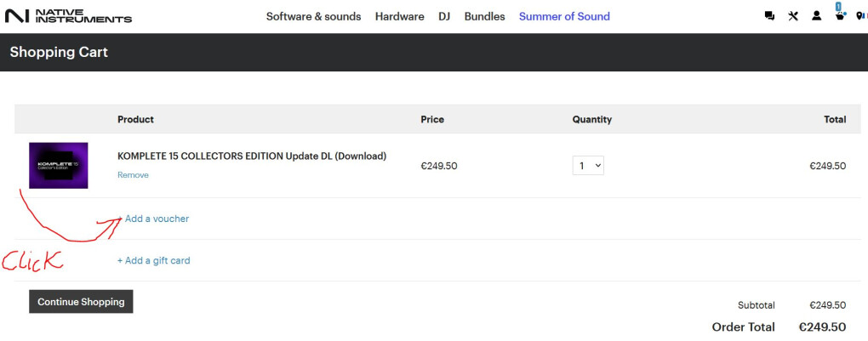Click the Continue Shopping button
The image size is (868, 341).
tap(81, 302)
